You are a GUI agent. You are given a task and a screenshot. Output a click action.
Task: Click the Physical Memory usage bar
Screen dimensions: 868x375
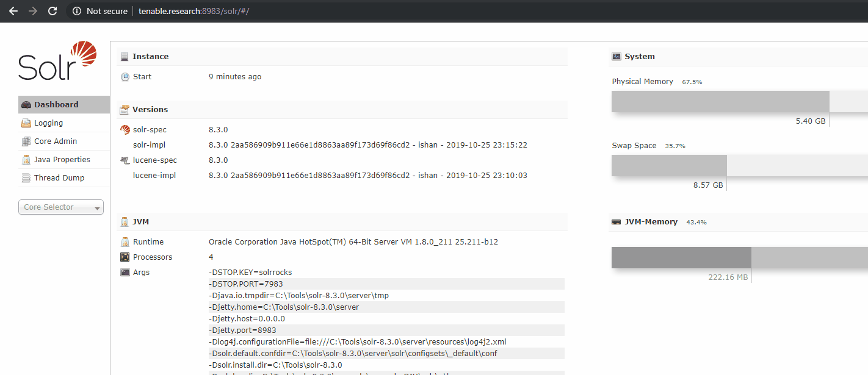point(720,102)
